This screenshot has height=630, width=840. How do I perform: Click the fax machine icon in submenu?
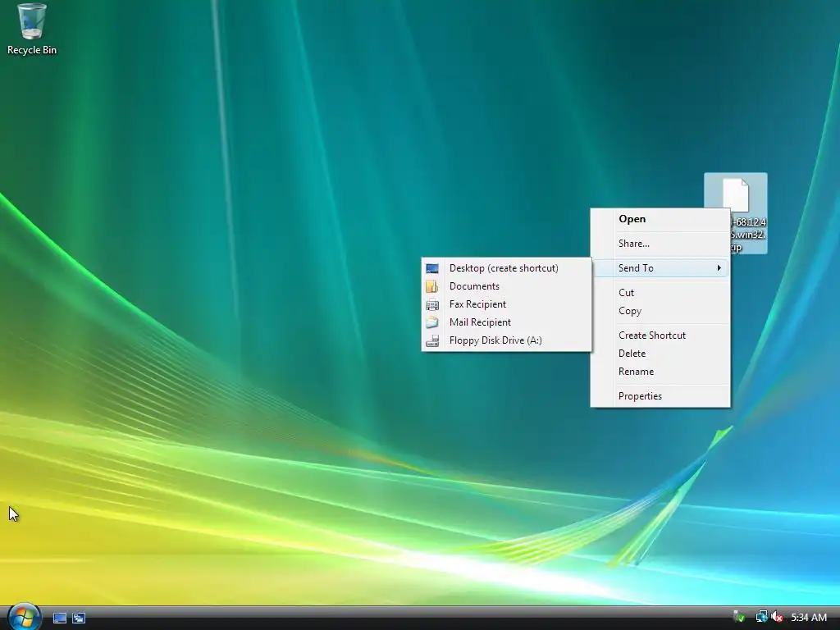click(432, 304)
